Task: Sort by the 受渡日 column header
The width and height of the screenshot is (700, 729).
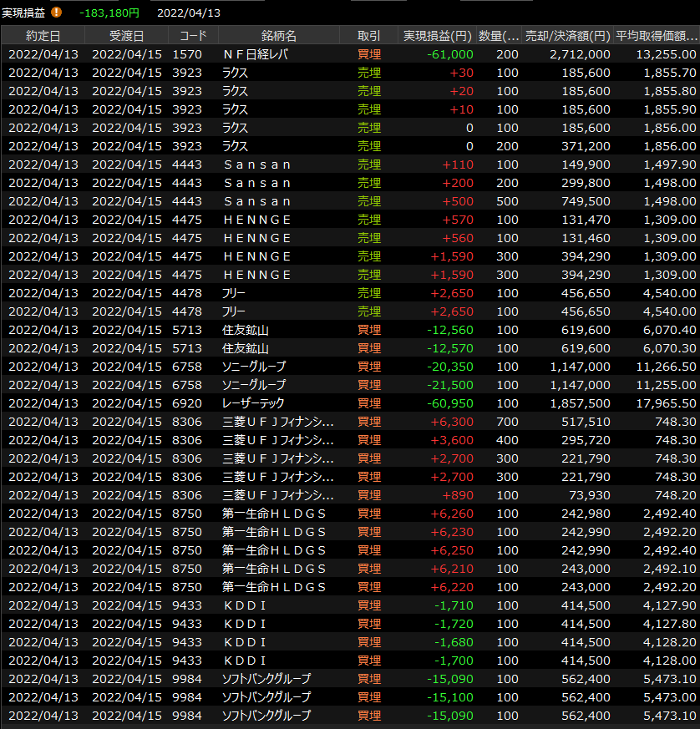Action: coord(126,36)
